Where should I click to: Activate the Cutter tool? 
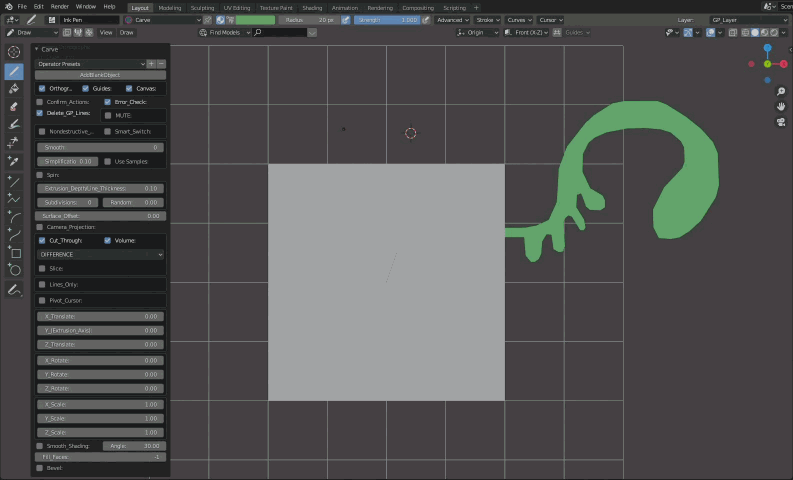pyautogui.click(x=14, y=142)
